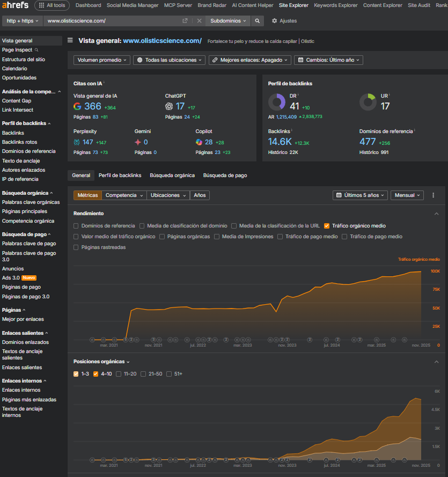Uncheck Tráfico orgánico medio checkbox
Viewport: 448px width, 477px height.
pos(327,226)
